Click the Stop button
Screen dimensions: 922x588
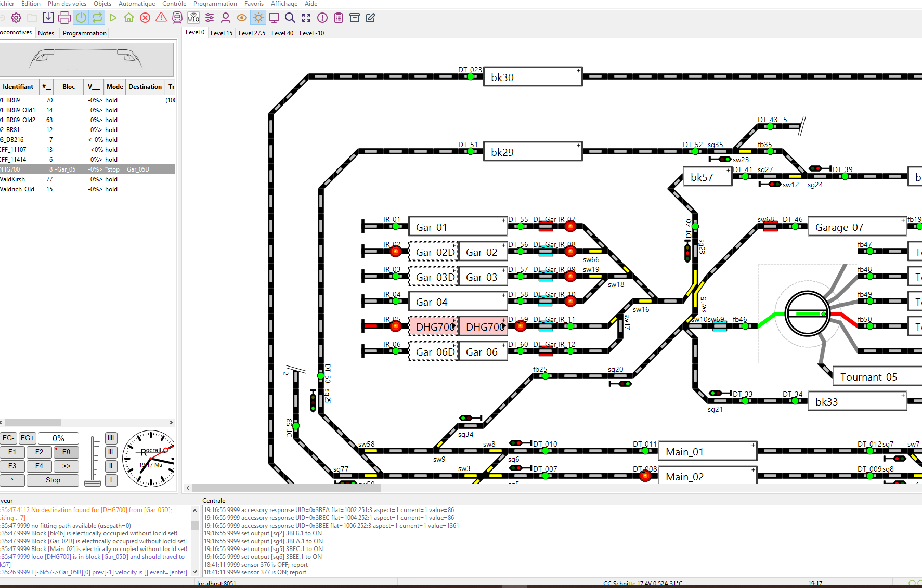coord(53,480)
